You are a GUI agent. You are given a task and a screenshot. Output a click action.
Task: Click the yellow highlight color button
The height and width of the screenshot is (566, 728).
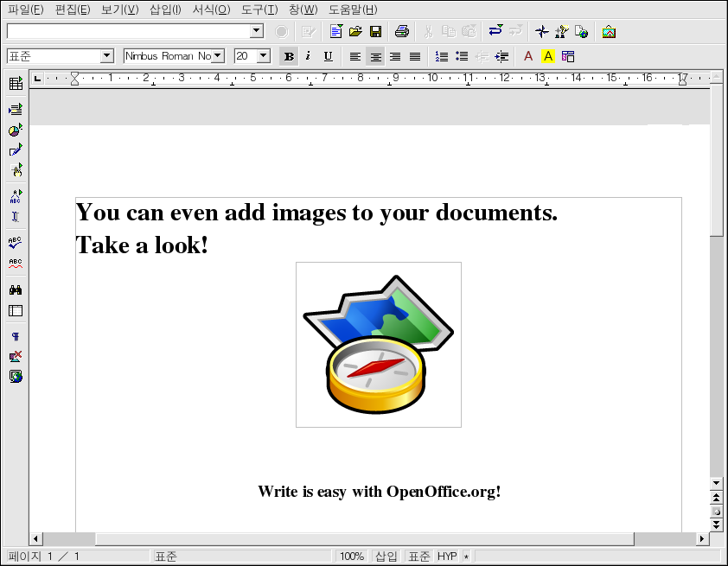coord(547,56)
